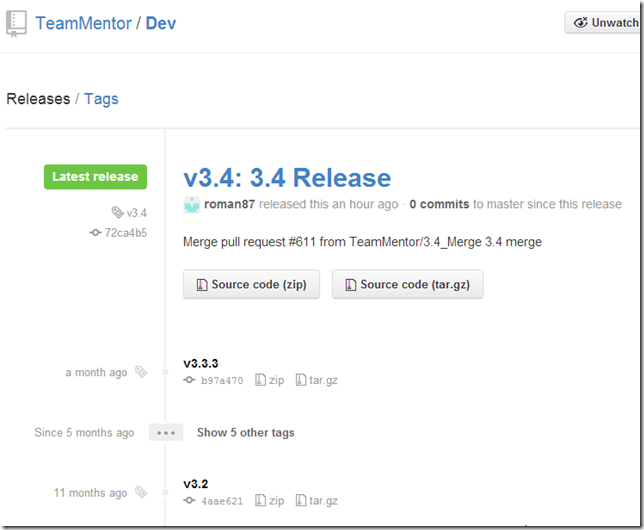Switch to the Tags tab
Image resolution: width=644 pixels, height=530 pixels.
click(x=101, y=99)
